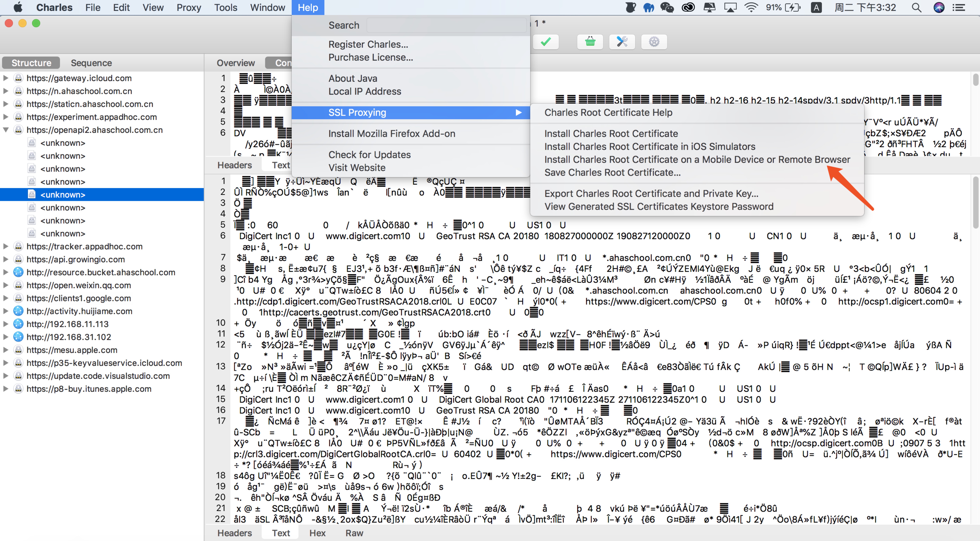Switch to the Sequence tab
This screenshot has width=980, height=541.
[x=91, y=63]
